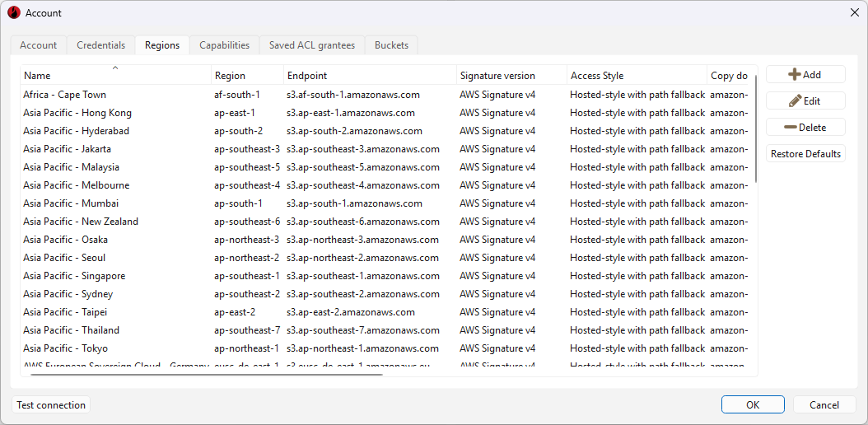
Task: Select Asia Pacific - New Zealand row
Action: coord(386,222)
